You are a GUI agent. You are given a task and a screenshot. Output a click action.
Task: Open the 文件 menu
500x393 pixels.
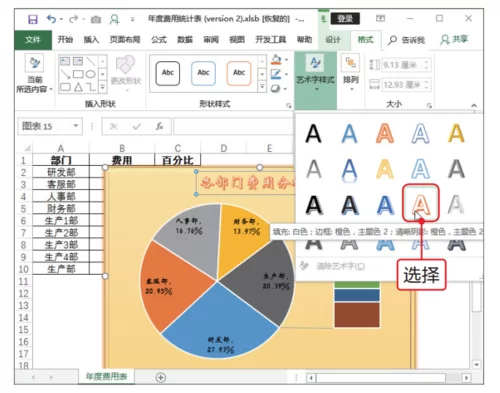coord(33,40)
